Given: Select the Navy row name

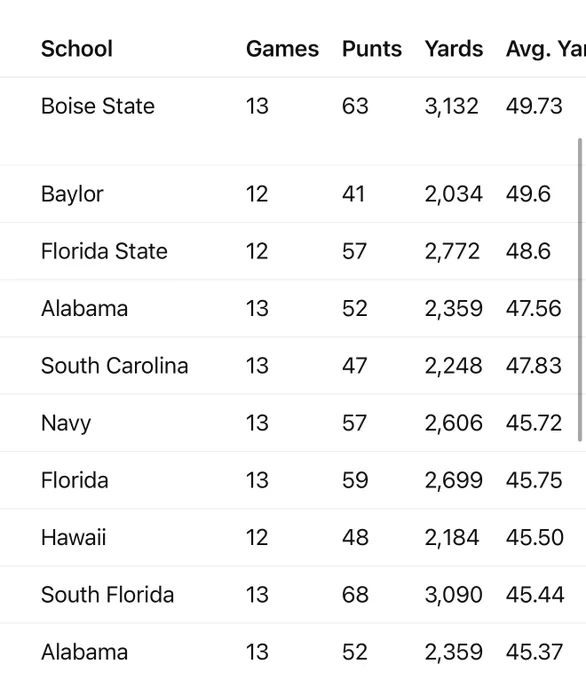Looking at the screenshot, I should (x=66, y=423).
